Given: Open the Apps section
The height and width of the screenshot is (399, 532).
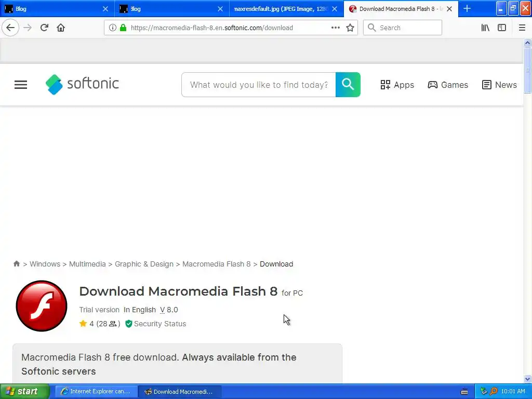Looking at the screenshot, I should 397,85.
